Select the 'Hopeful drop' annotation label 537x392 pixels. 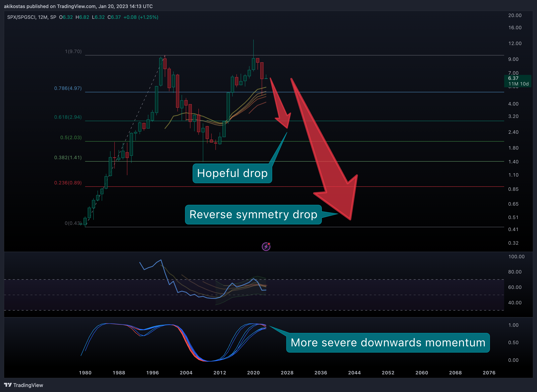pyautogui.click(x=232, y=173)
